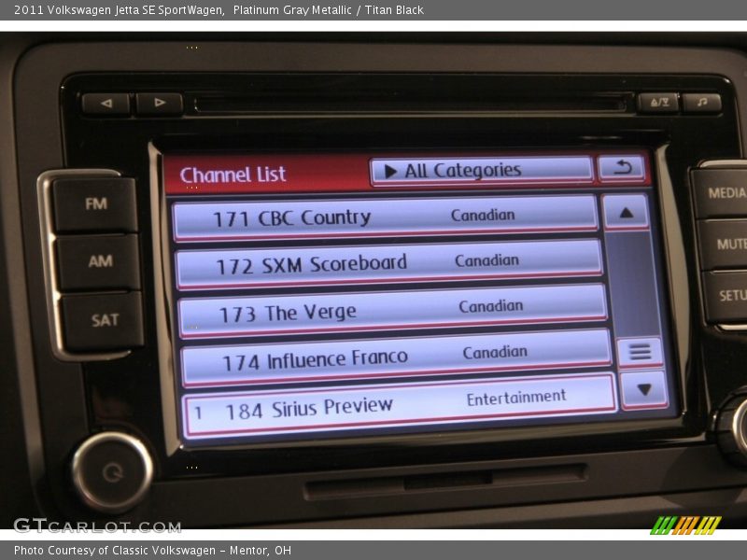Select channel 172 SXM Scoreboard
Image resolution: width=747 pixels, height=560 pixels.
click(x=388, y=264)
